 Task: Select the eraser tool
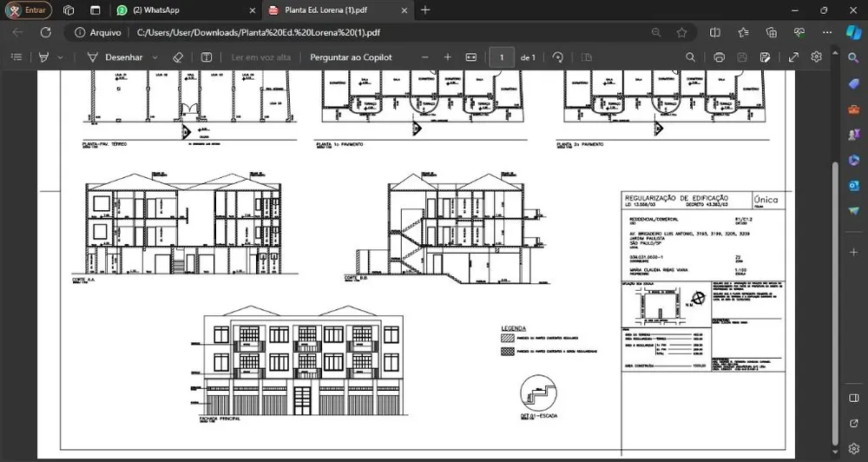click(x=178, y=57)
